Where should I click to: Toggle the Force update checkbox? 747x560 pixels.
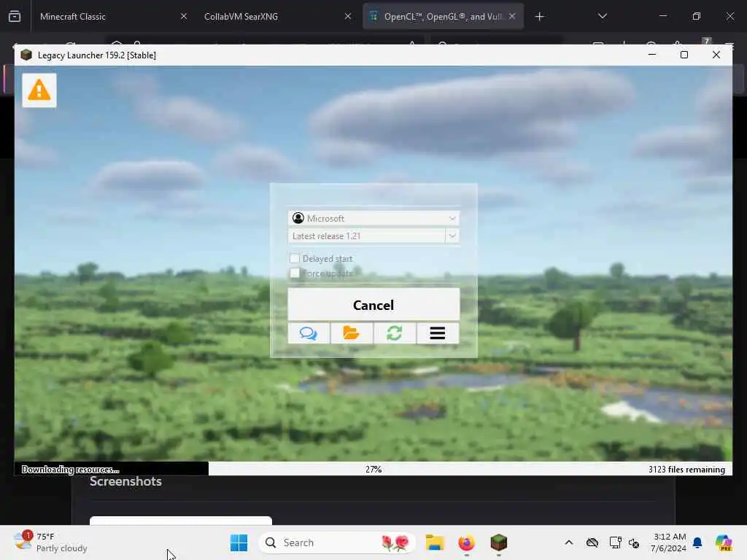[295, 273]
